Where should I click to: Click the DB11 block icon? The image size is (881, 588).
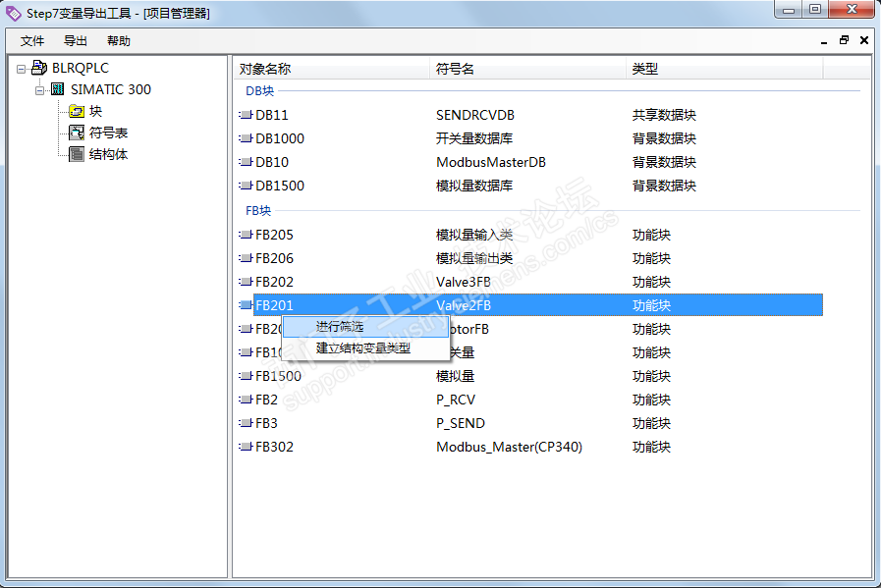pyautogui.click(x=246, y=115)
